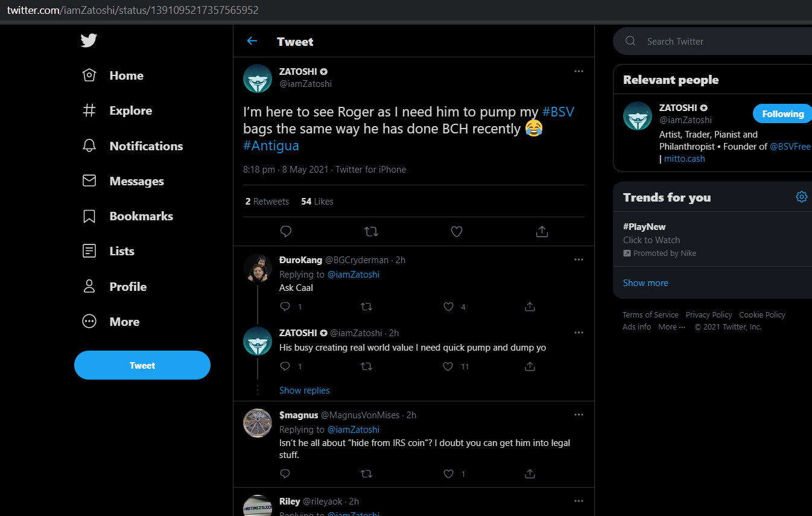Open the #BSV hashtag link
The image size is (812, 516).
[558, 112]
